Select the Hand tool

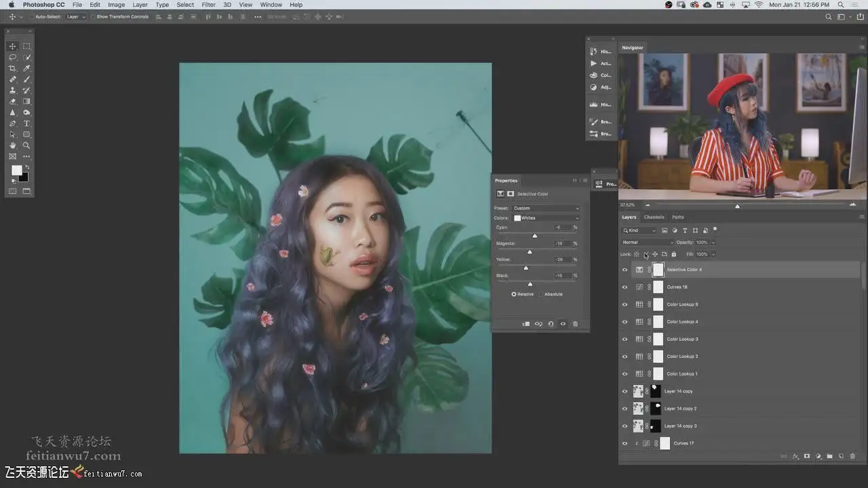[12, 145]
